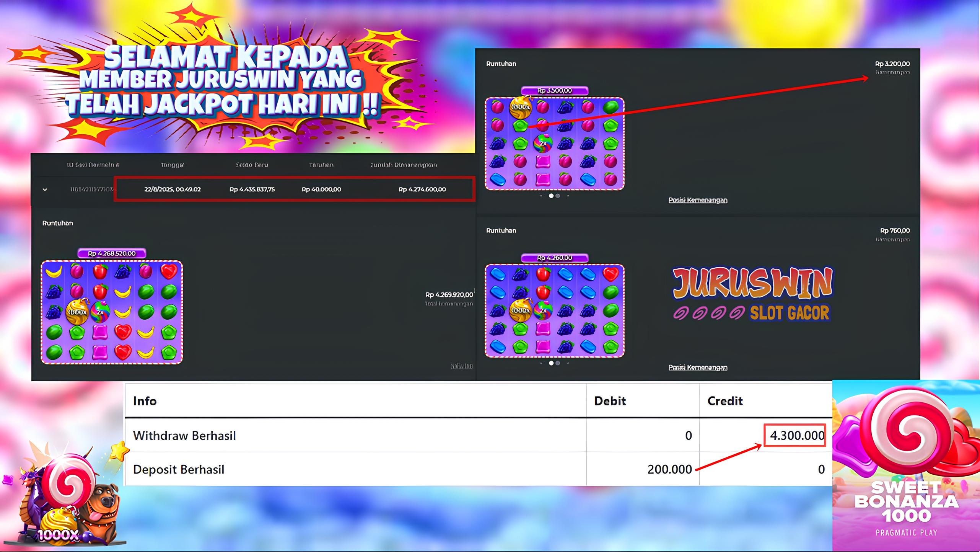The image size is (980, 552).
Task: Click the 1000x candy bomb in left grid
Action: [77, 312]
